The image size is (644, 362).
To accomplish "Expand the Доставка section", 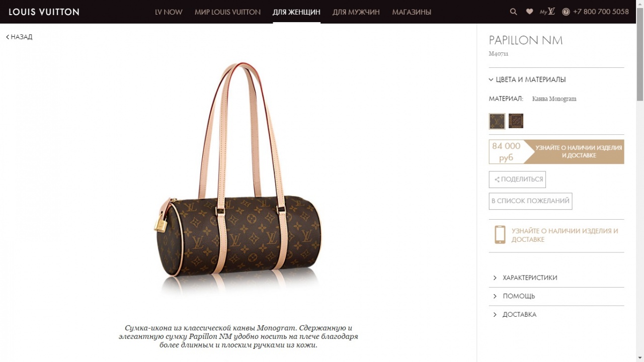I will (x=556, y=314).
